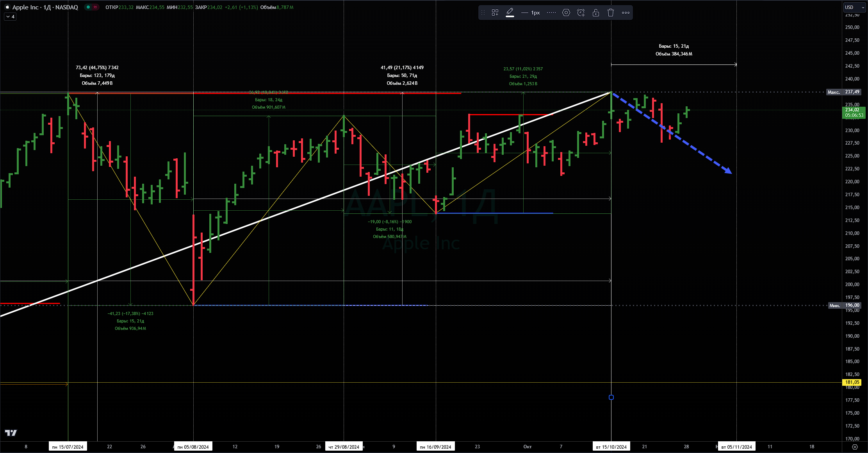Open more options three-dots menu
Image resolution: width=868 pixels, height=453 pixels.
pyautogui.click(x=626, y=13)
